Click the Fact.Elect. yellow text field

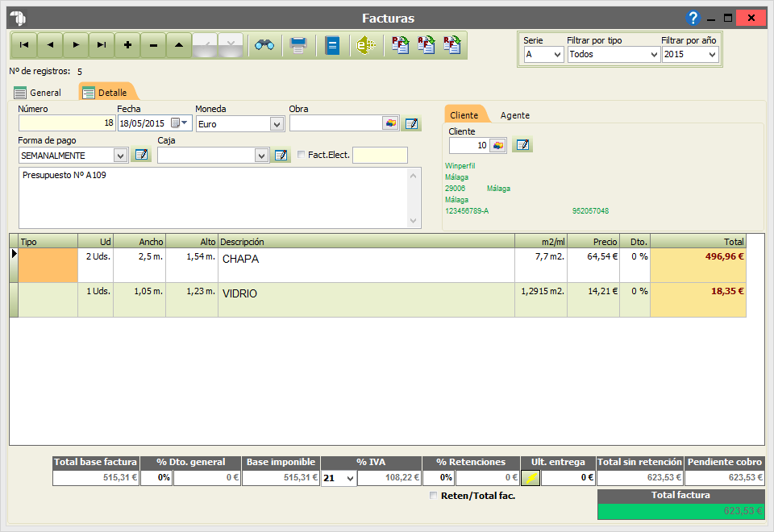[x=380, y=155]
